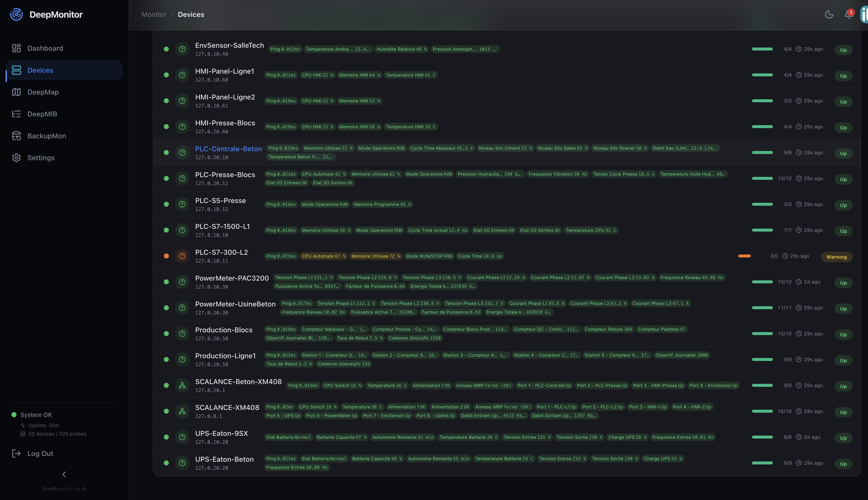Open the Monitor breadcrumb link

[x=154, y=14]
